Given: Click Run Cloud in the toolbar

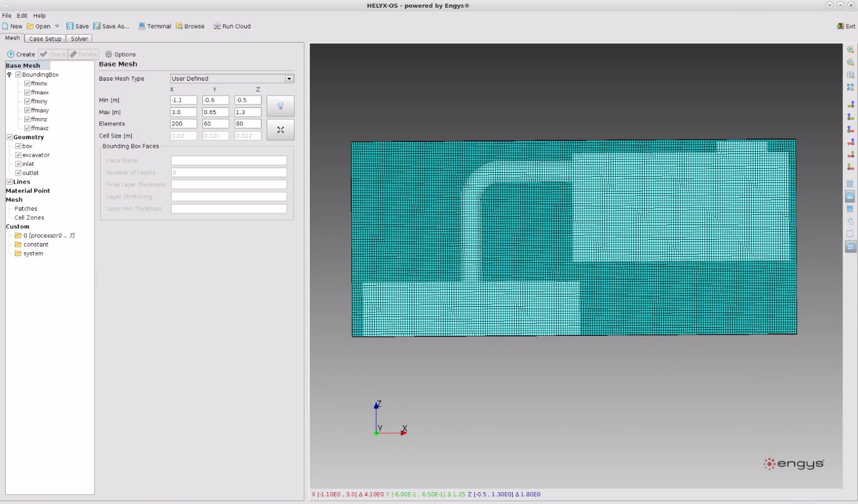Looking at the screenshot, I should pyautogui.click(x=232, y=26).
